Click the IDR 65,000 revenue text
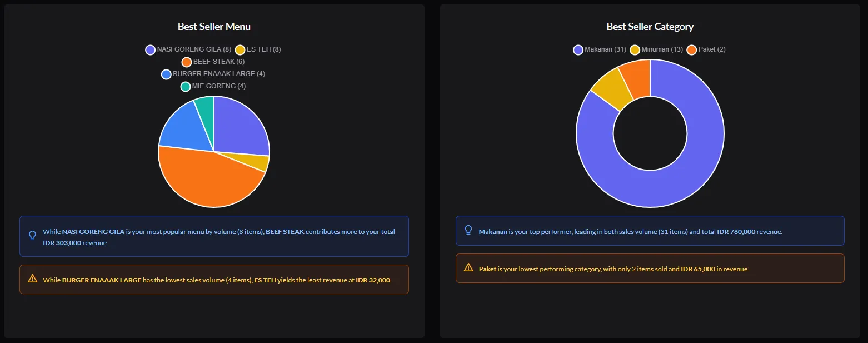This screenshot has width=868, height=343. click(x=698, y=269)
